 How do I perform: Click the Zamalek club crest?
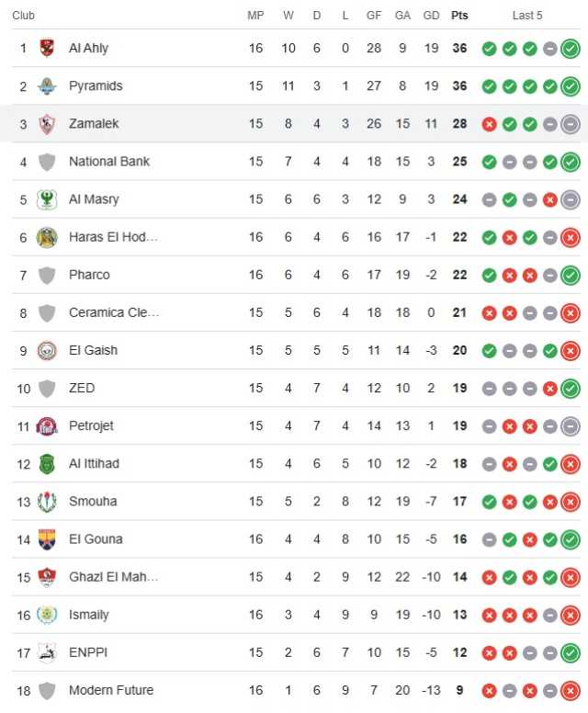[47, 124]
